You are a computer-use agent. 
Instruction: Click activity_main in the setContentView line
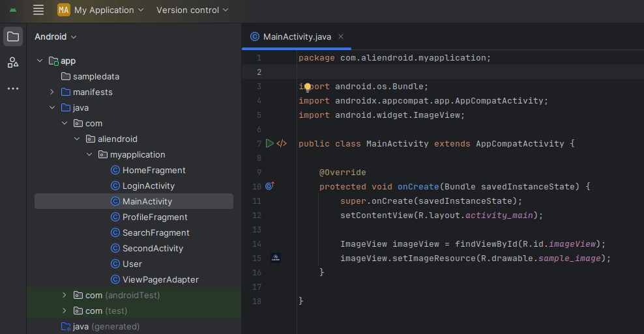[x=499, y=215]
